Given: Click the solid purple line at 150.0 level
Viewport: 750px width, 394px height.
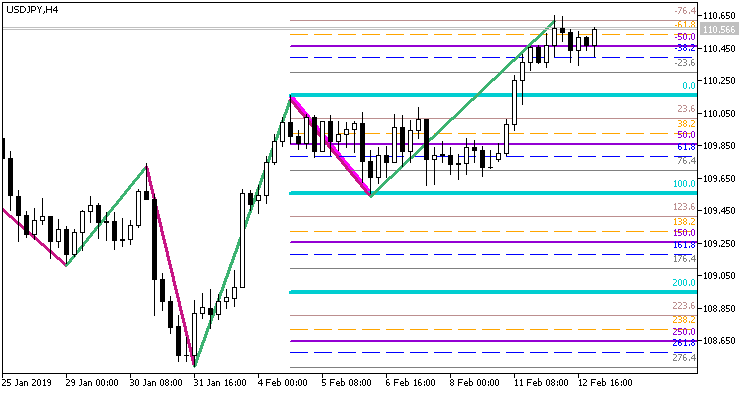Looking at the screenshot, I should (x=493, y=242).
